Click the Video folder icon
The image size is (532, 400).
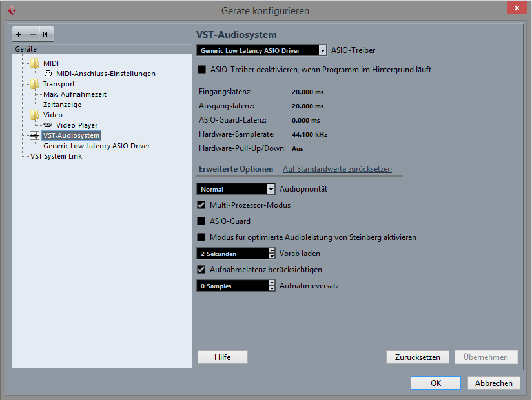[34, 115]
